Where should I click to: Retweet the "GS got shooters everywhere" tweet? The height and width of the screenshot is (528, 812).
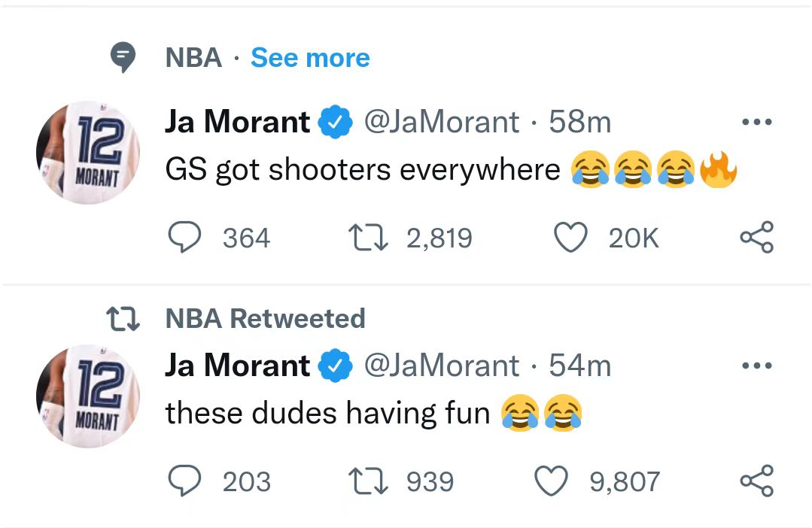pos(369,238)
